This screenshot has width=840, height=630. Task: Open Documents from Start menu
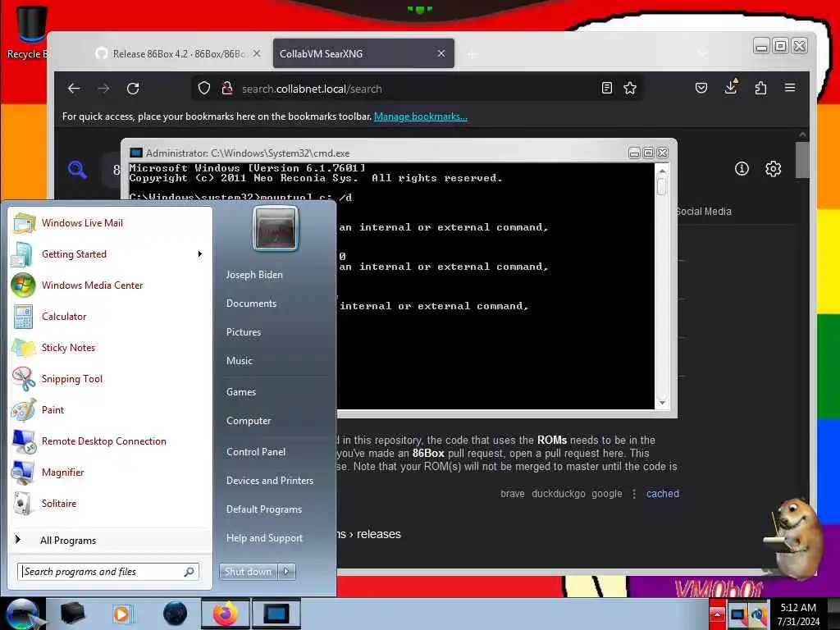251,304
